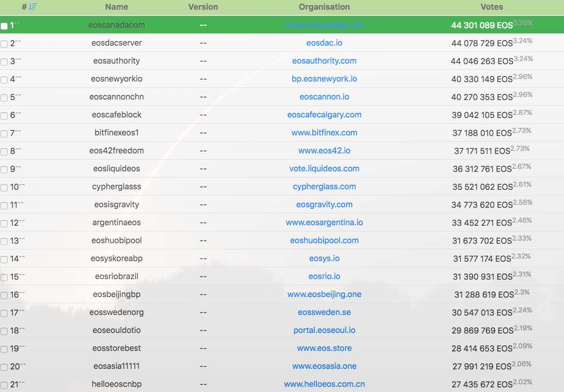Select the checkbox in the eosdacserver row
The height and width of the screenshot is (392, 564).
click(x=4, y=44)
